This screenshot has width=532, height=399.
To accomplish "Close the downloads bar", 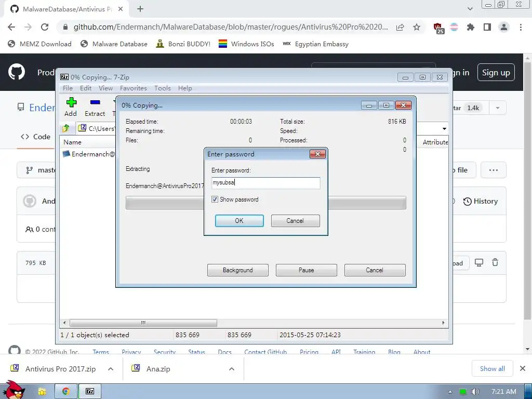I will [x=523, y=368].
